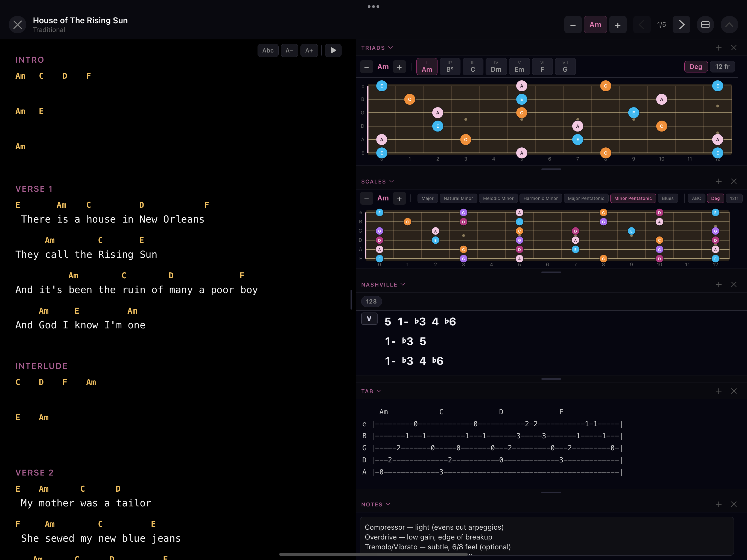The height and width of the screenshot is (560, 747).
Task: Play the song with the play button
Action: [333, 50]
